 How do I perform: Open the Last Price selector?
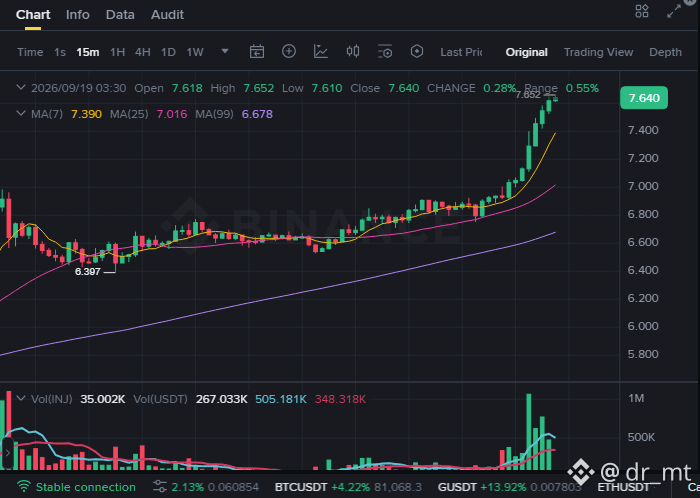(x=461, y=52)
